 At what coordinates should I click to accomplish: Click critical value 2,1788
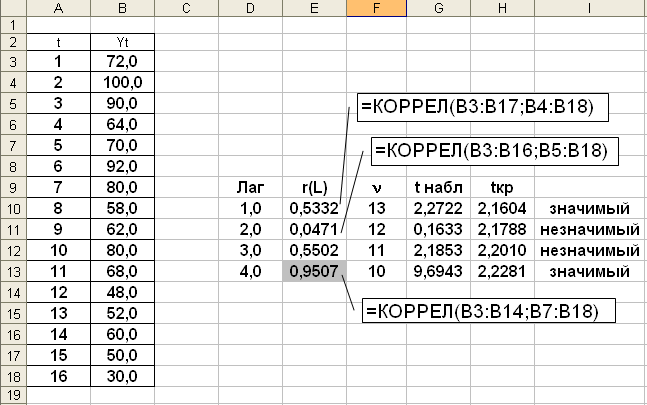(502, 230)
